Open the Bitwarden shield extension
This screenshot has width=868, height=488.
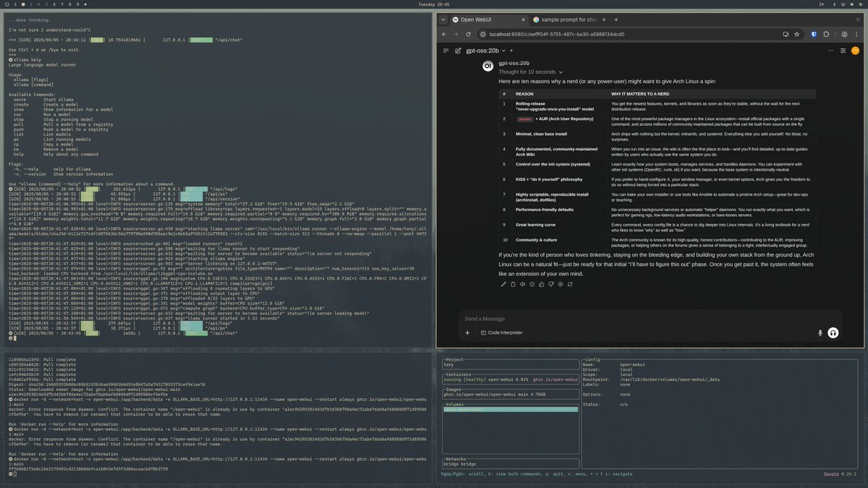point(814,34)
